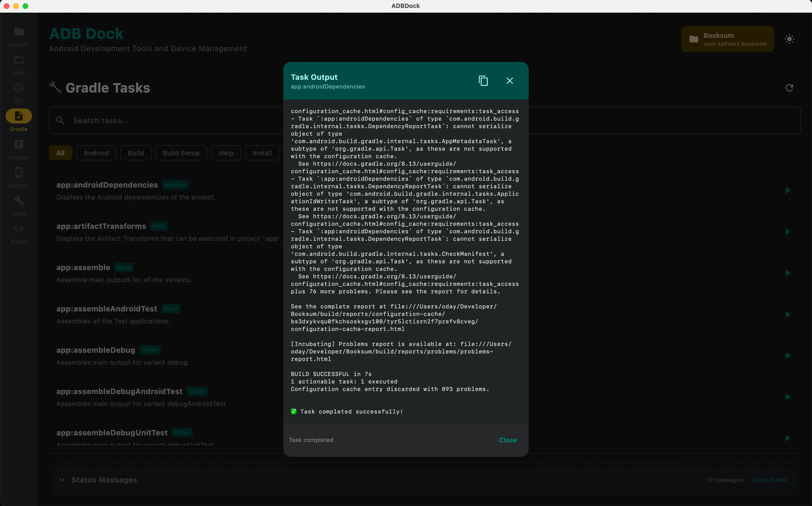The height and width of the screenshot is (506, 812).
Task: Run the app:assembleDebug task
Action: 788,355
